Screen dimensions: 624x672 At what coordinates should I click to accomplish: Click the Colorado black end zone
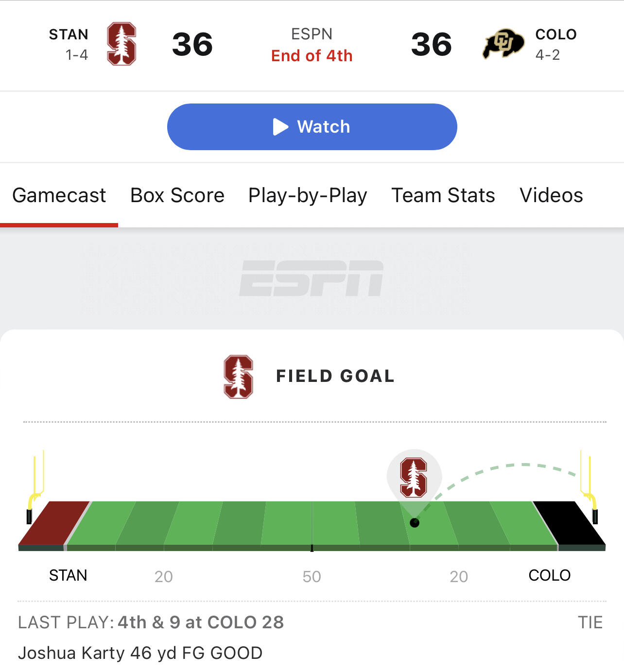[569, 523]
